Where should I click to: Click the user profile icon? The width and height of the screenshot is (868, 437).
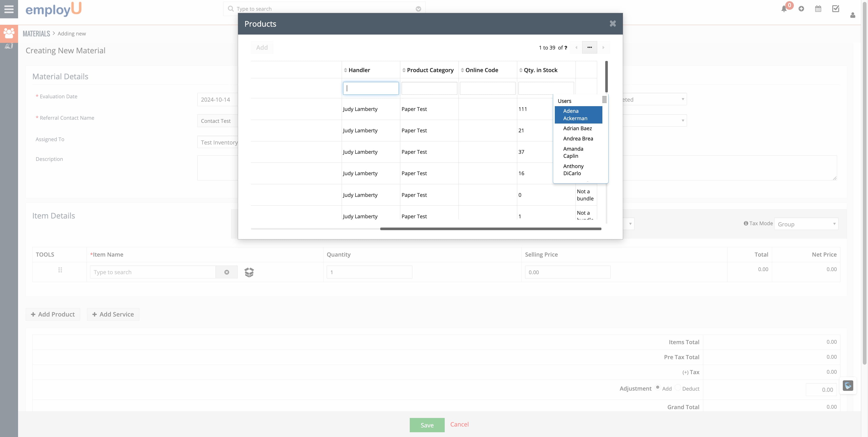coord(853,15)
